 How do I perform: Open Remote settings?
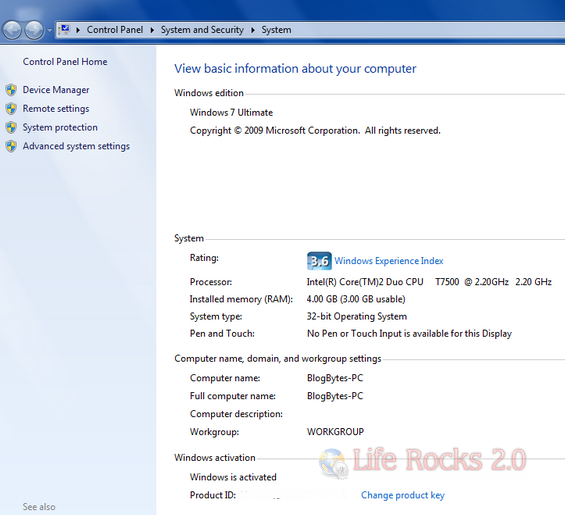coord(56,108)
